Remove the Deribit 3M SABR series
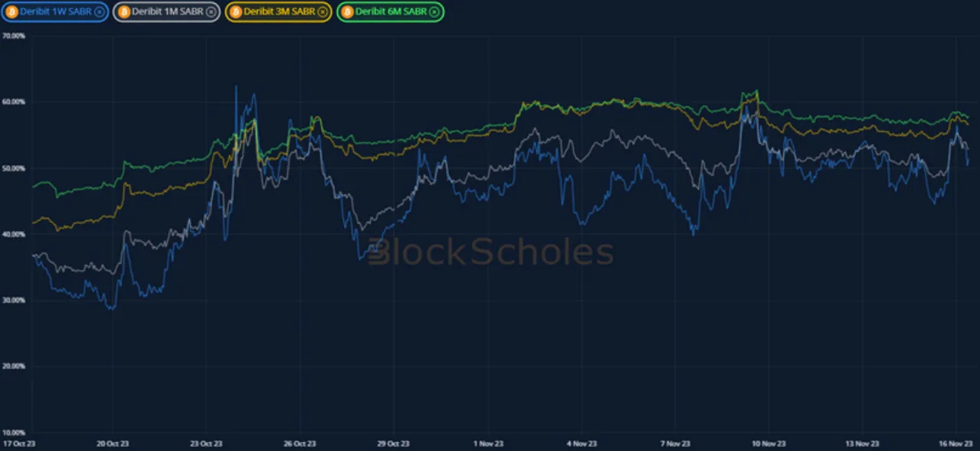 pos(323,12)
